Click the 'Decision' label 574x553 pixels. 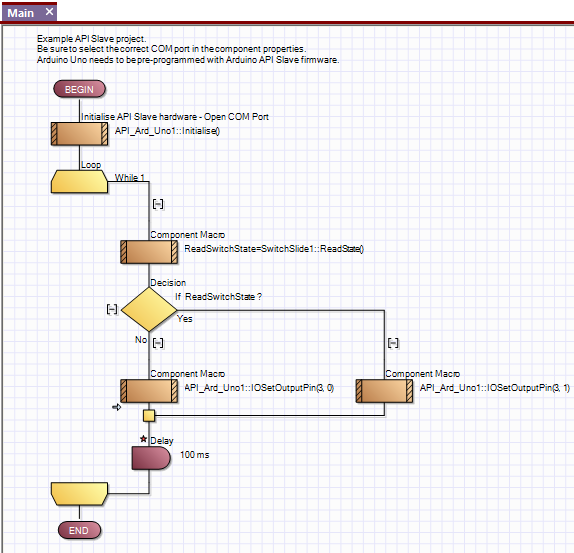(168, 283)
